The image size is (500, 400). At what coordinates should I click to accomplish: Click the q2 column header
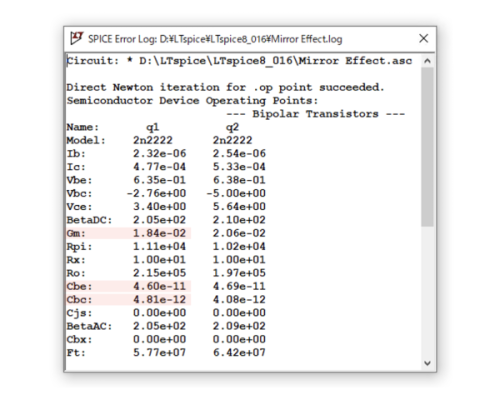233,127
